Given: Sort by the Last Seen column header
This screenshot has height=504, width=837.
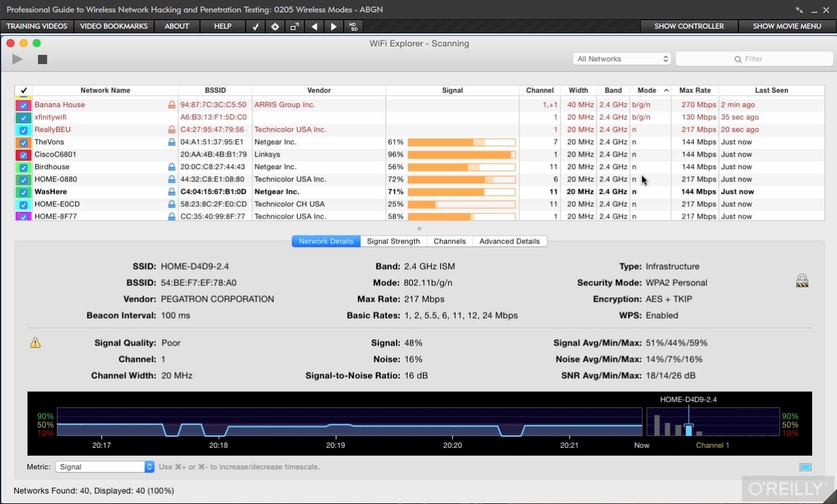Looking at the screenshot, I should [x=772, y=90].
